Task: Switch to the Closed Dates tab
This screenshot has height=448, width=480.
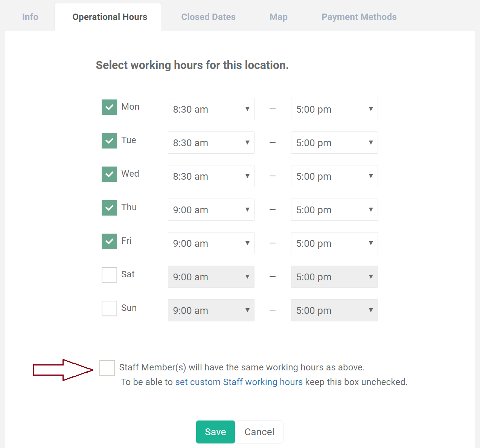Action: click(208, 17)
